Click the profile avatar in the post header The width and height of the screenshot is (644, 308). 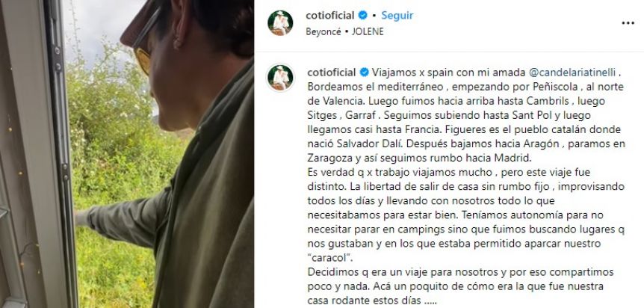pos(280,23)
